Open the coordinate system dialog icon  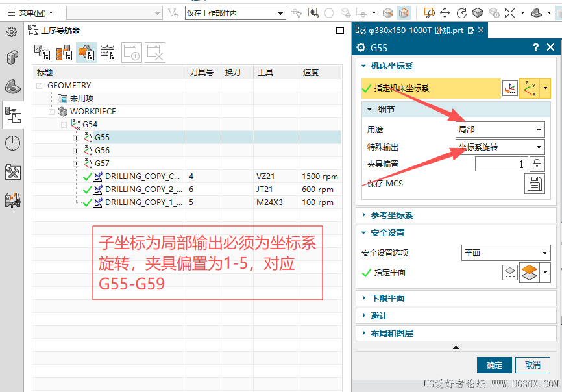coord(510,88)
